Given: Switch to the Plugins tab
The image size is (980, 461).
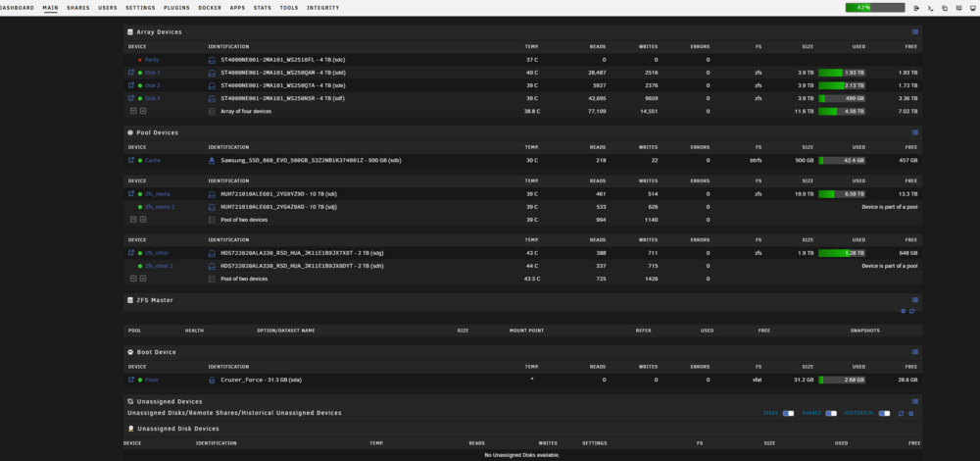Looking at the screenshot, I should point(176,8).
